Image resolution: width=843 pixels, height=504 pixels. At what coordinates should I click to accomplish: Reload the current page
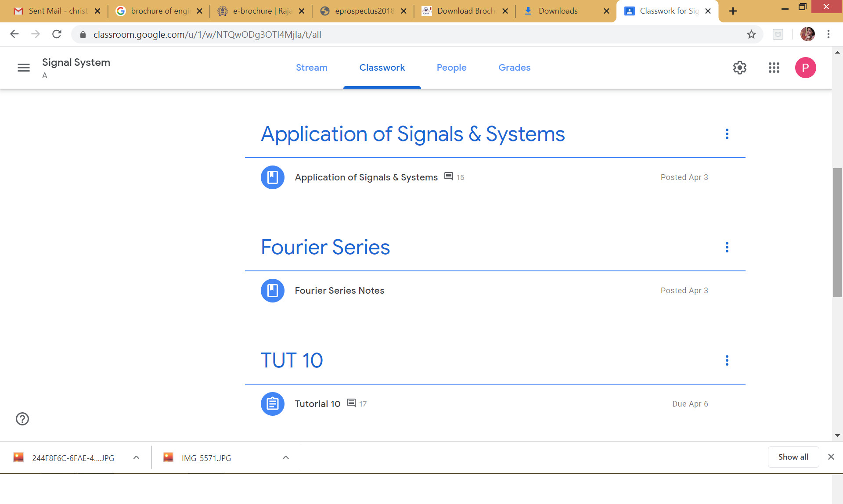tap(57, 34)
